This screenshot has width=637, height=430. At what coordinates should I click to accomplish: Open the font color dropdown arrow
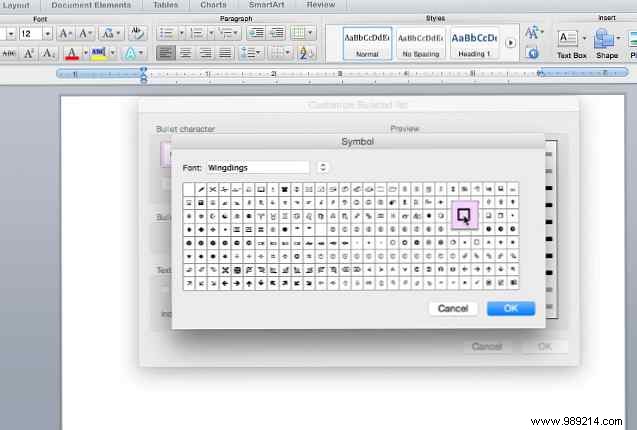point(86,53)
